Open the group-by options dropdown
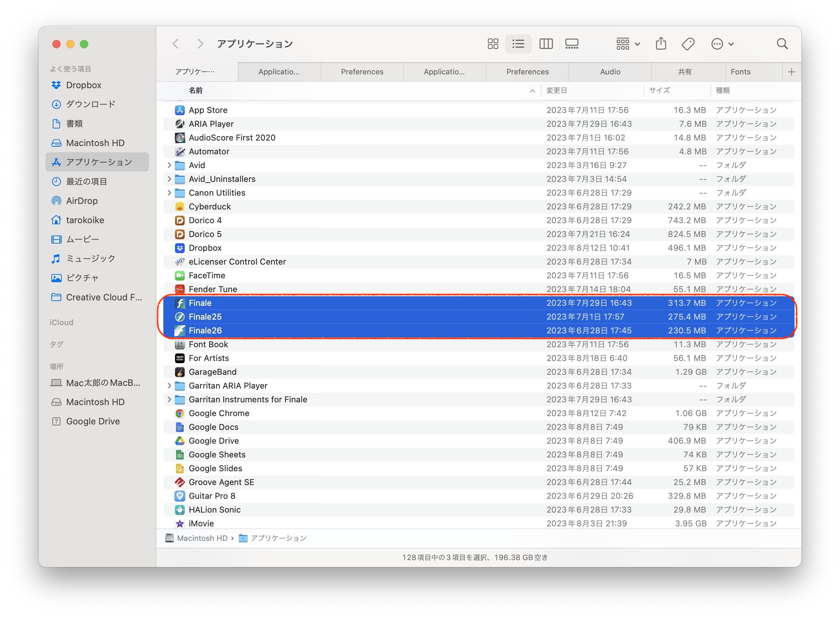 pyautogui.click(x=628, y=44)
